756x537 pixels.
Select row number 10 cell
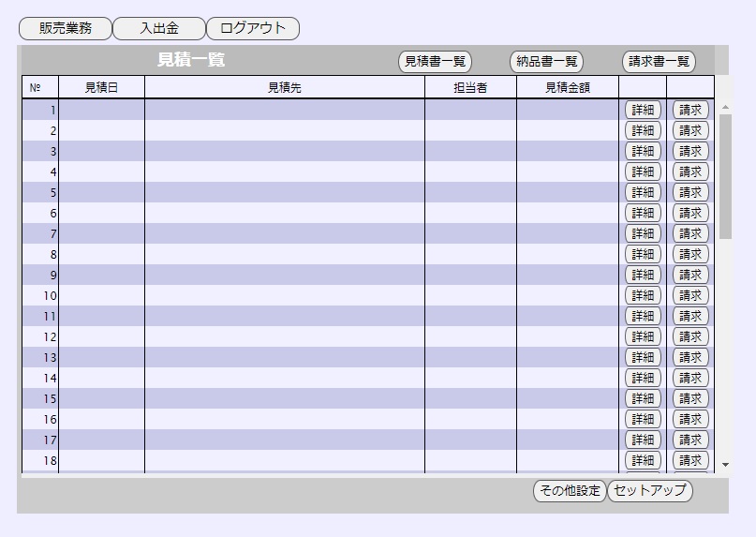click(40, 296)
